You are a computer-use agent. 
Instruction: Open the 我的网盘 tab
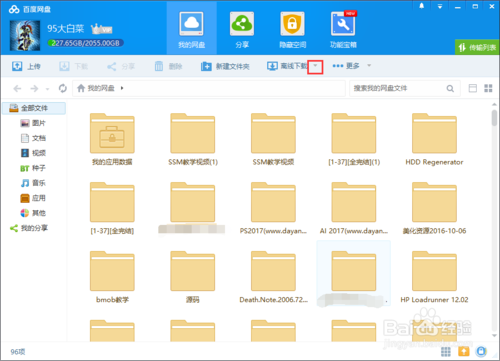191,29
